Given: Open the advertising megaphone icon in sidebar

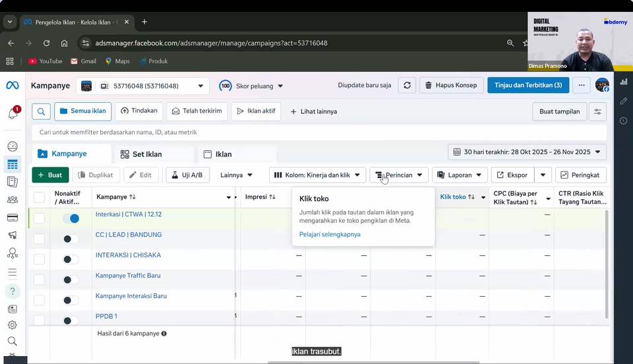Looking at the screenshot, I should 13,235.
